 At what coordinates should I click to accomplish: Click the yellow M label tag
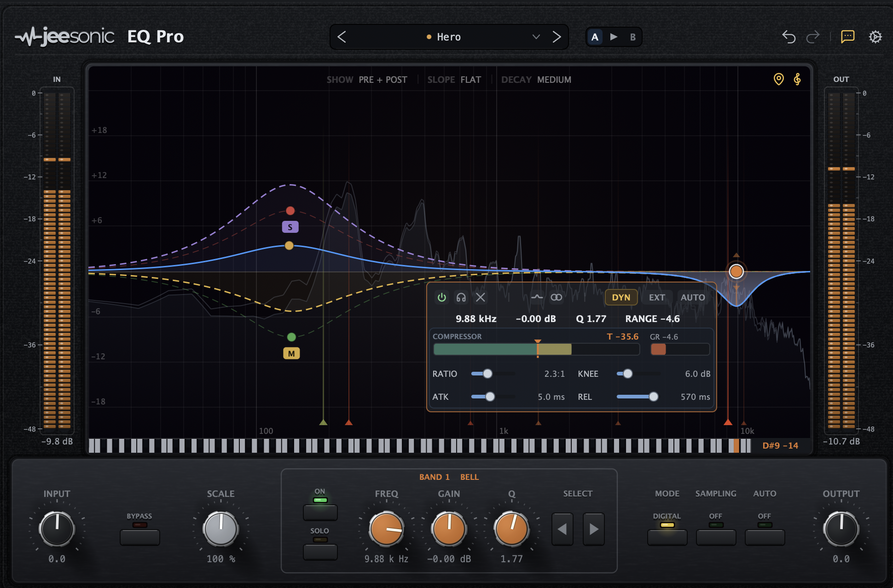coord(291,353)
